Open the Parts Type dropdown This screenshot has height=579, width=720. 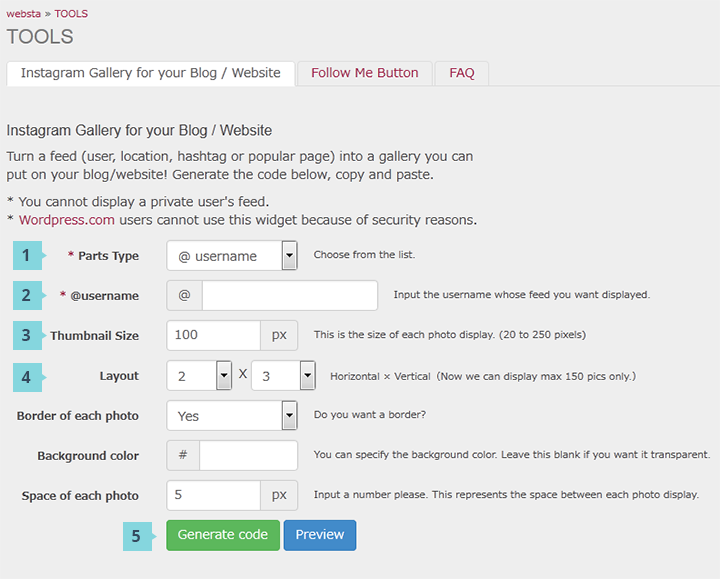(232, 255)
